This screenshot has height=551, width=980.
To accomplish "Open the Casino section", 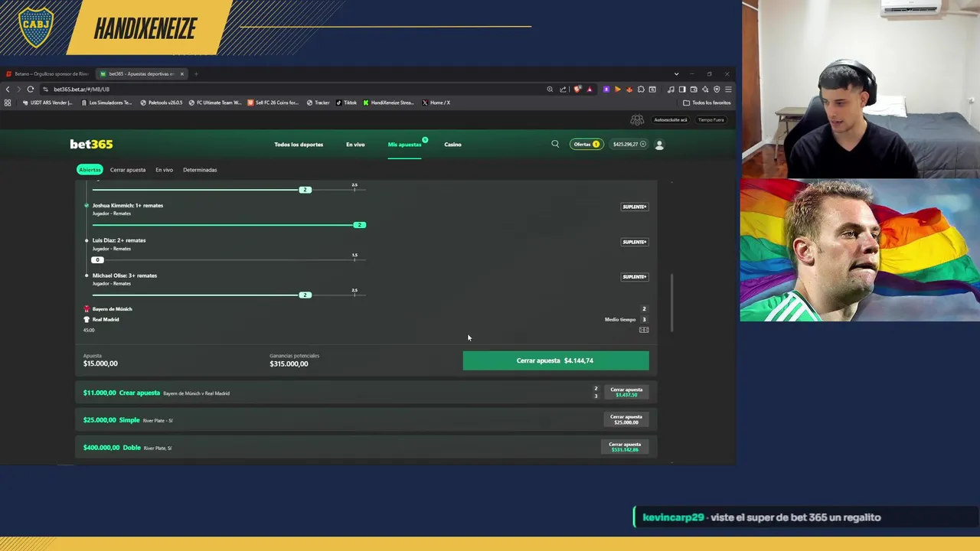I will (x=452, y=145).
